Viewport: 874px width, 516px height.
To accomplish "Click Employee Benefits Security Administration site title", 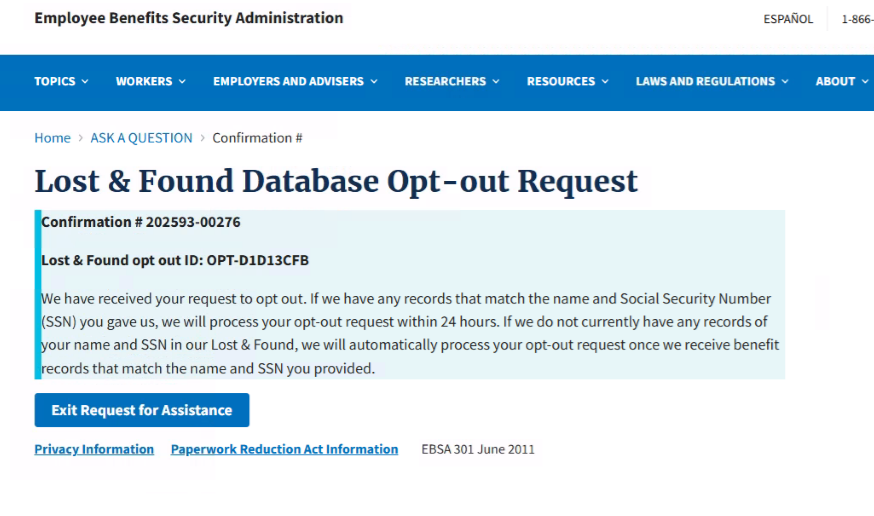I will [x=188, y=18].
